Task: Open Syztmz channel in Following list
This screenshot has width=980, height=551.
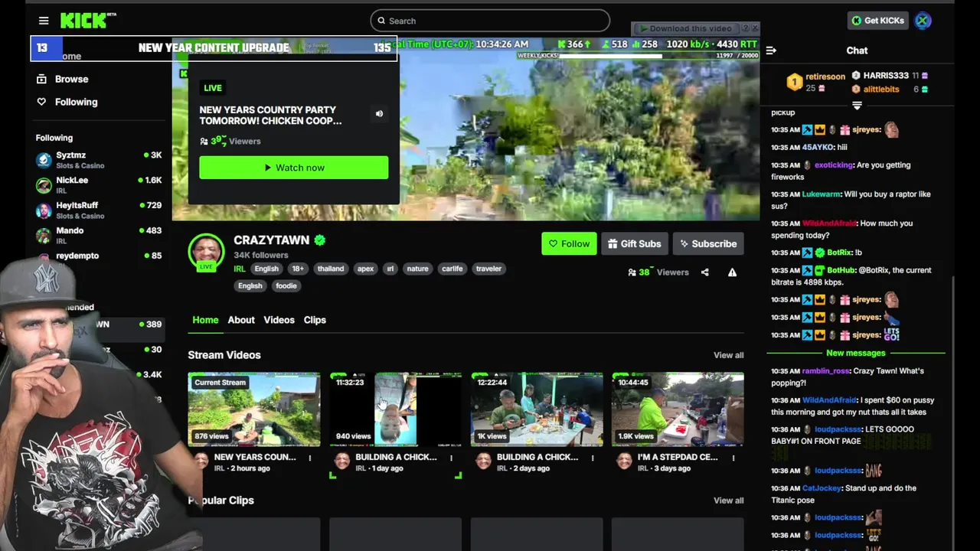Action: pyautogui.click(x=99, y=160)
